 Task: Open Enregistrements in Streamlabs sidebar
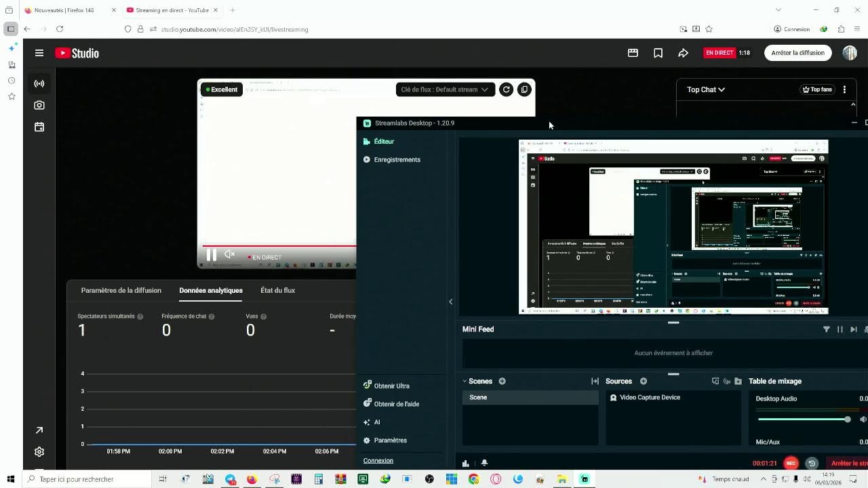point(391,160)
